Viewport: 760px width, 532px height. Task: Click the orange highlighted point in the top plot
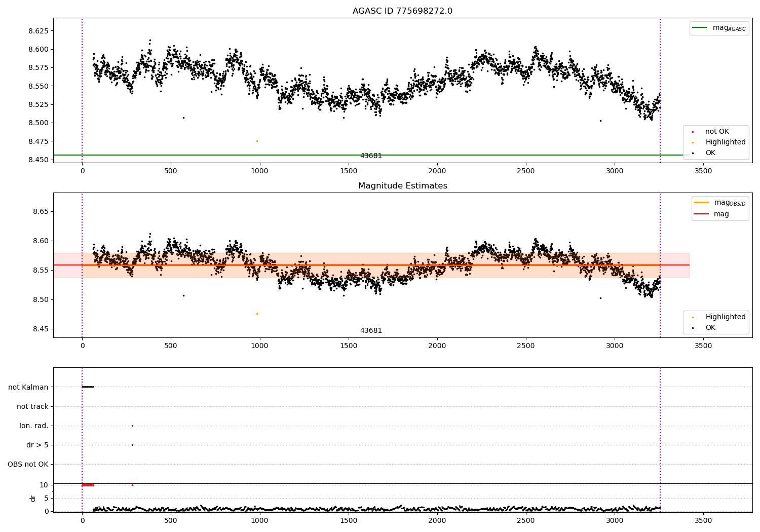tap(257, 141)
